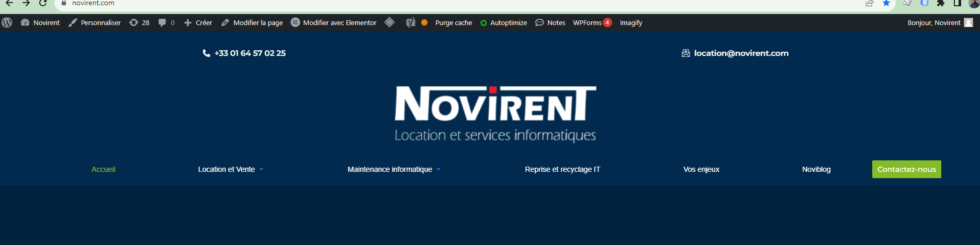The image size is (980, 245).
Task: Click the location@novirent.com email link
Action: (x=740, y=53)
